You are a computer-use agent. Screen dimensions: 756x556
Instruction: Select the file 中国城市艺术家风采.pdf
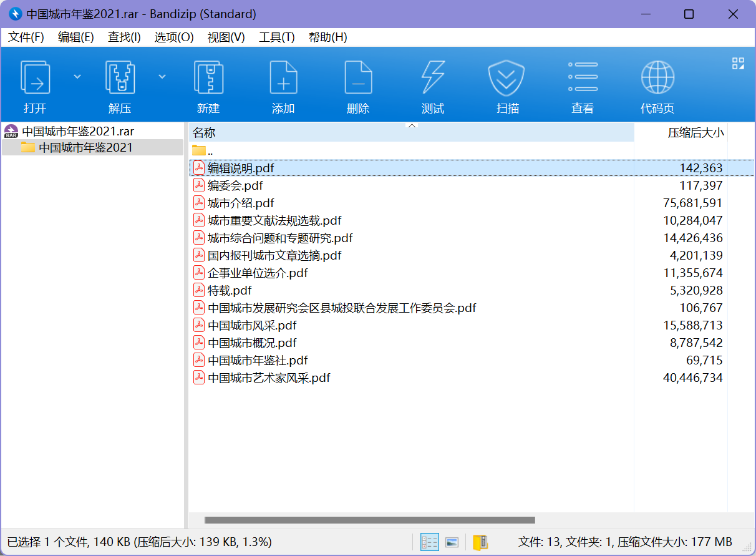click(269, 378)
